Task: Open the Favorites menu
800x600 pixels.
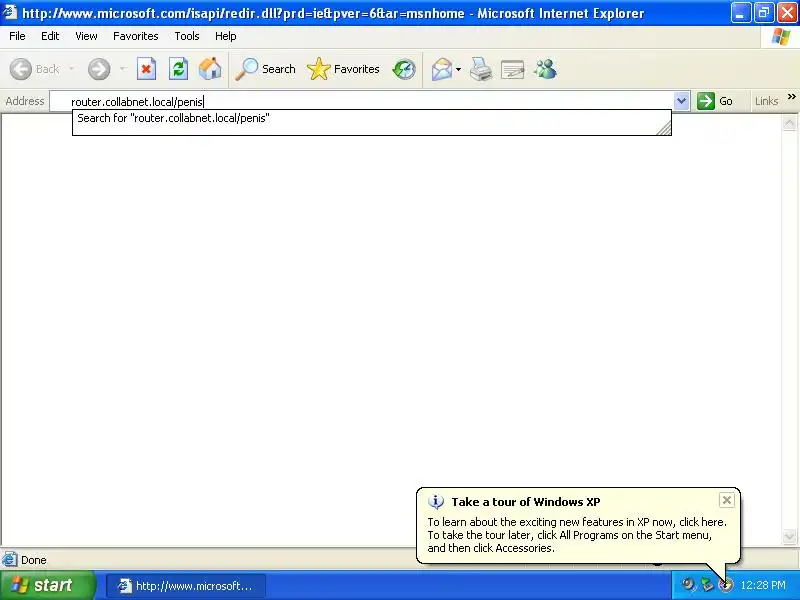Action: (x=136, y=36)
